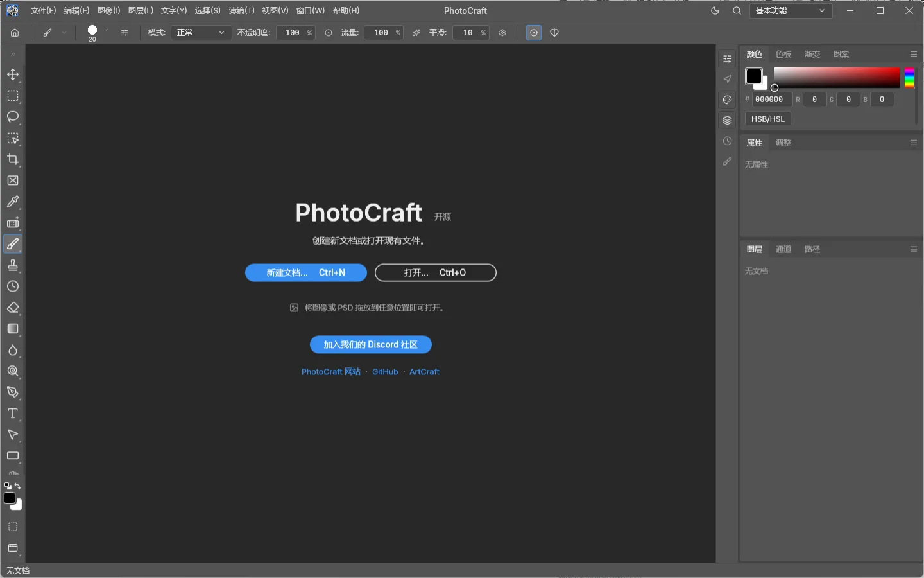Toggle dark mode moon icon

tap(715, 11)
